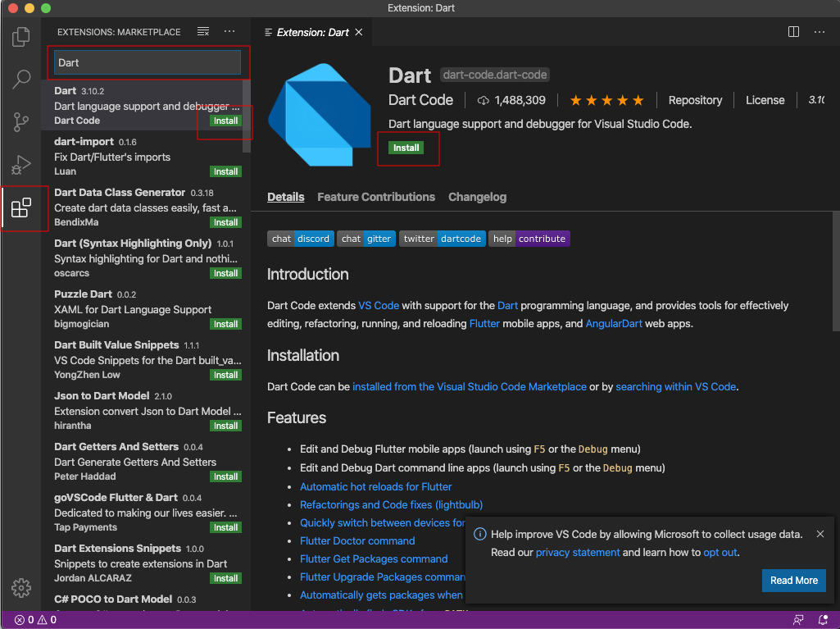The image size is (840, 629).
Task: Click the twitter dartcode badge
Action: pos(443,239)
